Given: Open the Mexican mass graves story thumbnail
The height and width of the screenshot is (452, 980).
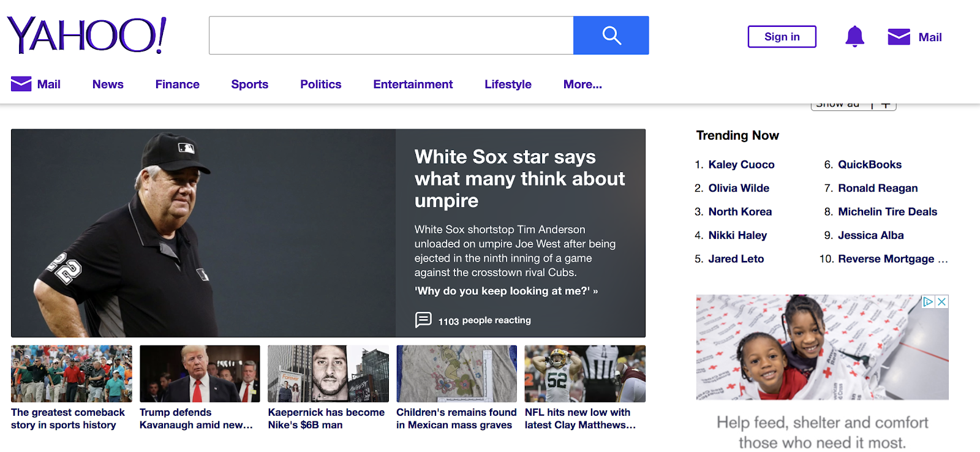Looking at the screenshot, I should point(457,374).
